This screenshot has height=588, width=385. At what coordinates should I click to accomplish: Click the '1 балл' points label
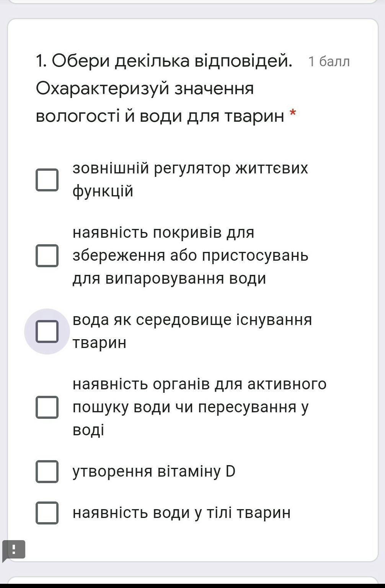pos(329,62)
